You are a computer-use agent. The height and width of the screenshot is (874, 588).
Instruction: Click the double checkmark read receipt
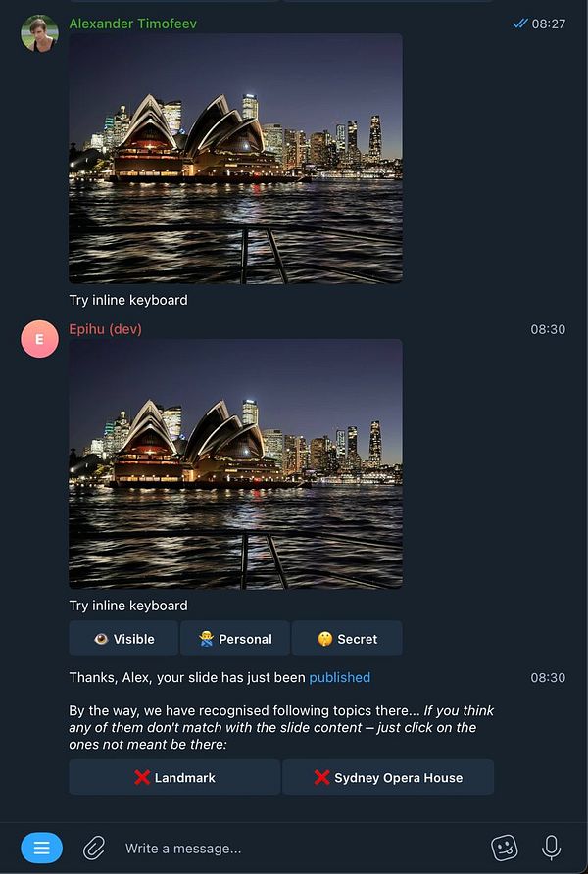520,24
